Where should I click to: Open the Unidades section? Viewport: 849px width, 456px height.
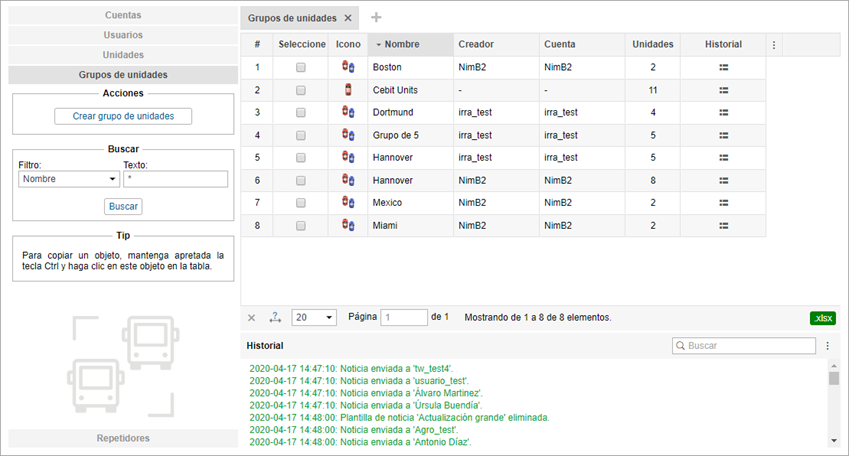[x=122, y=55]
